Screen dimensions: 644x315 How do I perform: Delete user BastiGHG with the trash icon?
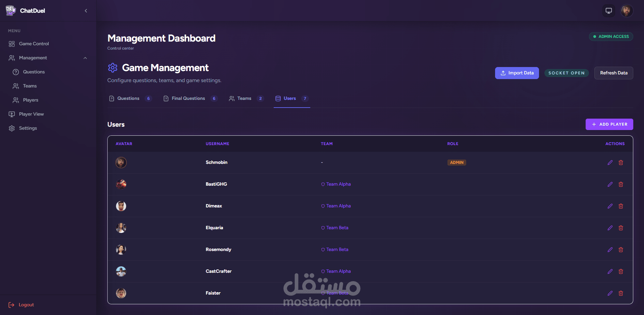[621, 184]
